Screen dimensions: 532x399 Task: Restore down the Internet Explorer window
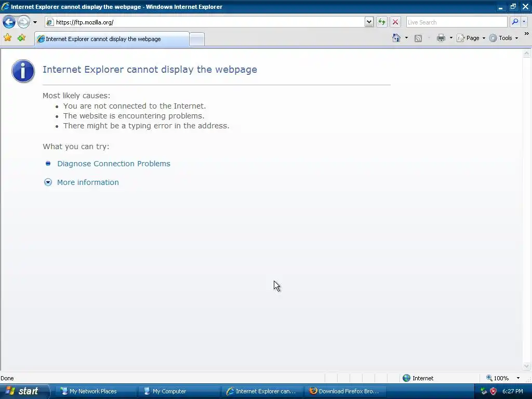(x=513, y=6)
